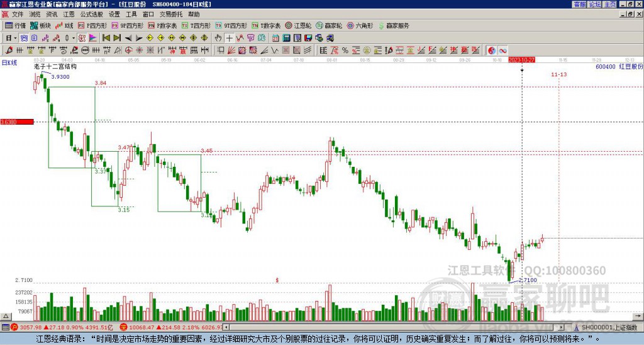Expand volume panel with bottom-left triangle
644x345 pixels.
click(6, 316)
